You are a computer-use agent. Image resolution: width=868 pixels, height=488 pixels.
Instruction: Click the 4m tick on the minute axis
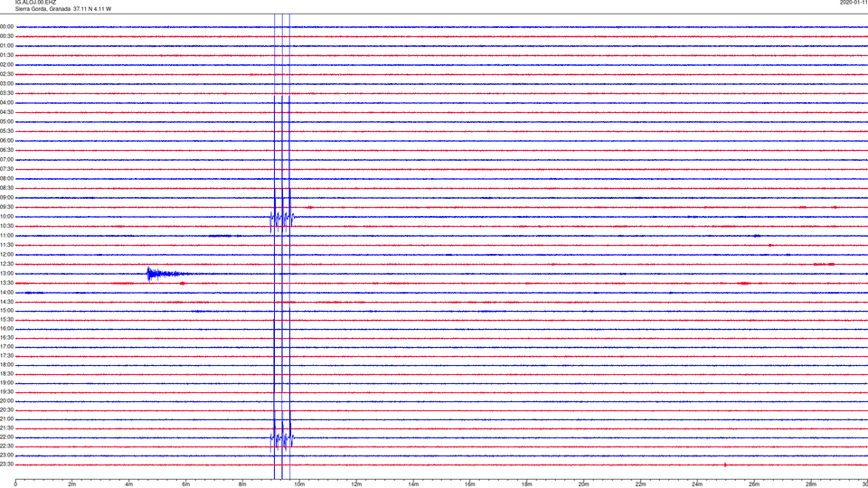point(129,484)
